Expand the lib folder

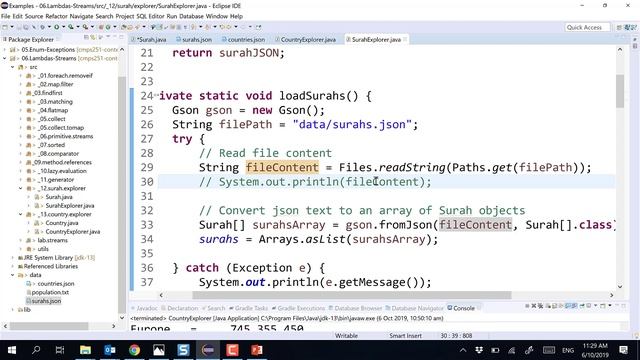click(x=13, y=309)
